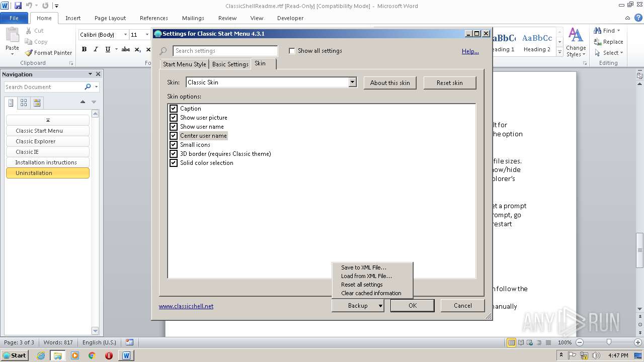Switch to Outline view in status bar

[x=538, y=342]
